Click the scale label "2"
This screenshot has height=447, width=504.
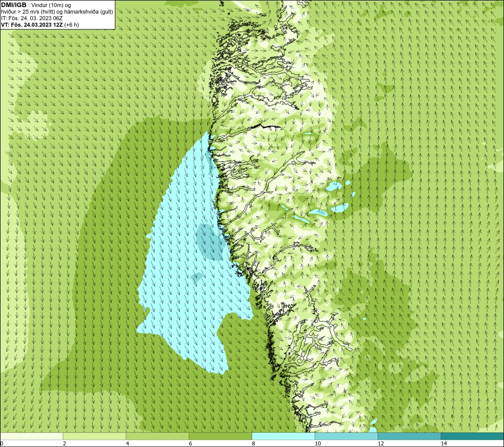[x=65, y=444]
